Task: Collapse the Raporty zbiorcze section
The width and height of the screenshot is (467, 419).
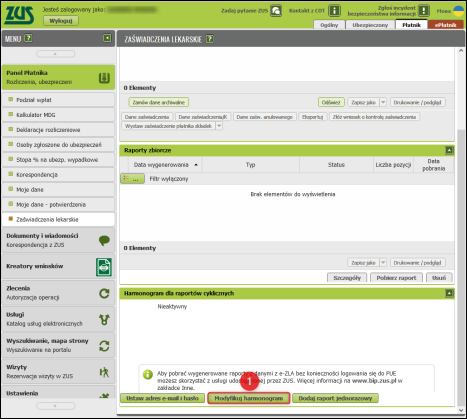Action: [449, 150]
